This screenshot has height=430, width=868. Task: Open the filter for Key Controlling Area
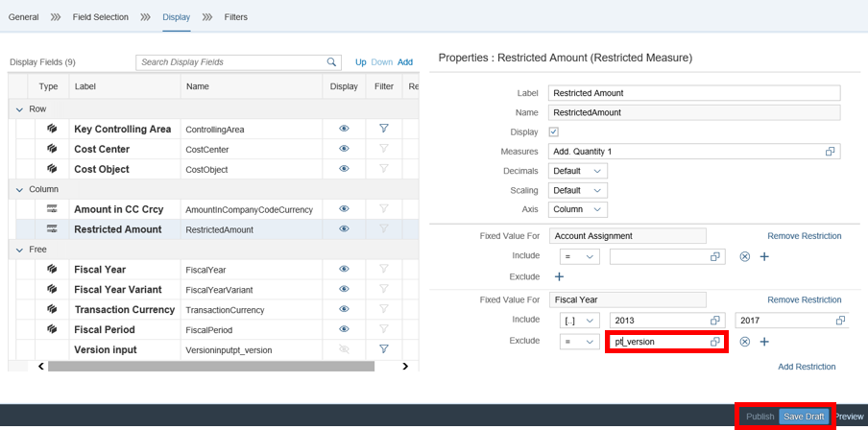[x=384, y=129]
